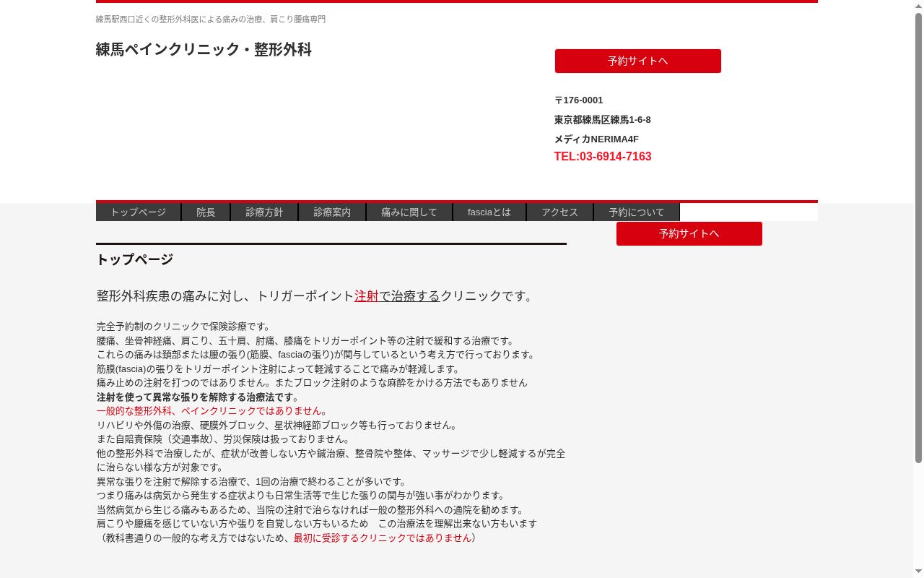The width and height of the screenshot is (924, 578).
Task: Click the page vertical scrollbar thumb
Action: [x=918, y=237]
